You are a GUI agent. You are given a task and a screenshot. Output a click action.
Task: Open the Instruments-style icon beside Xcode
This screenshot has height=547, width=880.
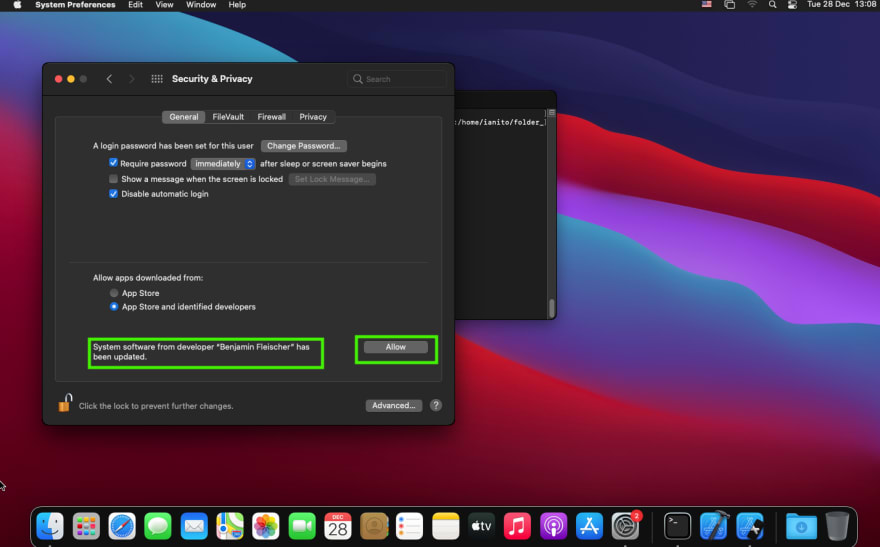(x=750, y=526)
